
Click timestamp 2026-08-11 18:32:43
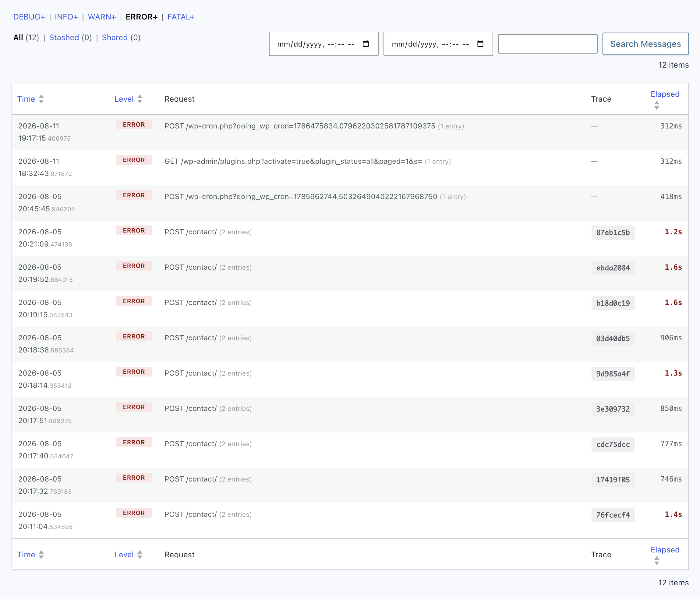(45, 167)
